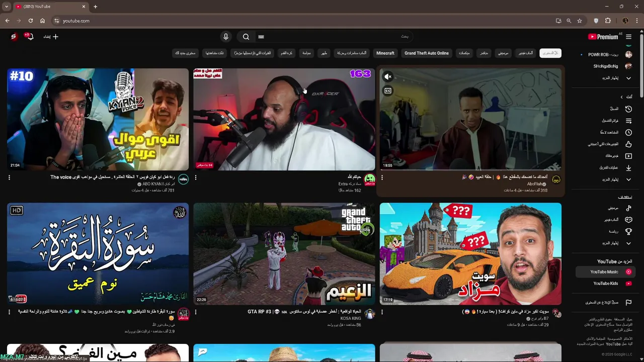Image resolution: width=644 pixels, height=362 pixels.
Task: Select the Mixes (ميكسات) filter chip
Action: click(x=464, y=53)
